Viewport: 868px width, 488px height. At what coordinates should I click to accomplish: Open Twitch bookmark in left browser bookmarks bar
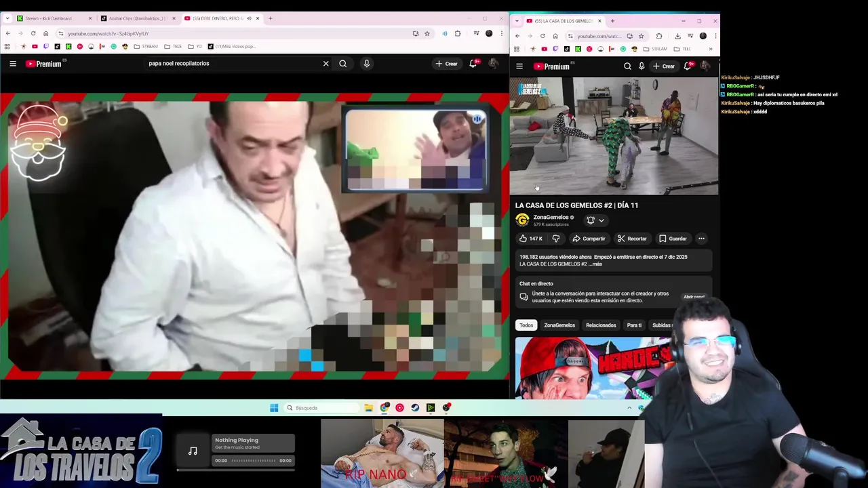tap(45, 47)
